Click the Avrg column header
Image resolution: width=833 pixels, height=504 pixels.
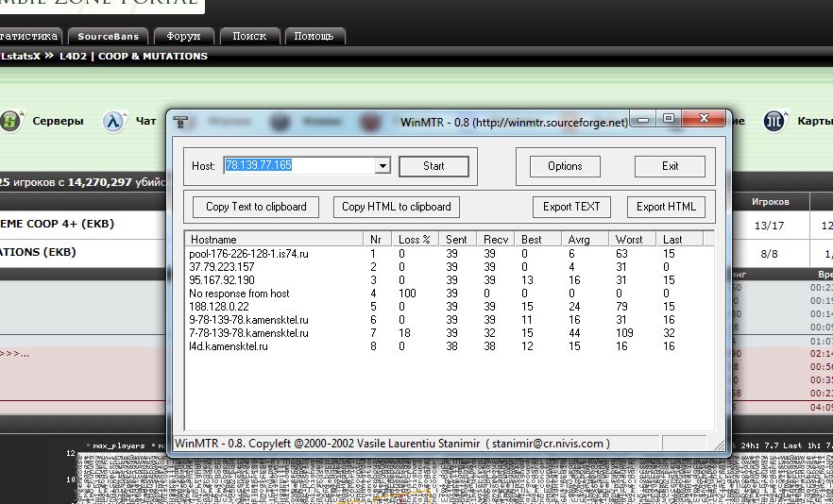point(585,240)
